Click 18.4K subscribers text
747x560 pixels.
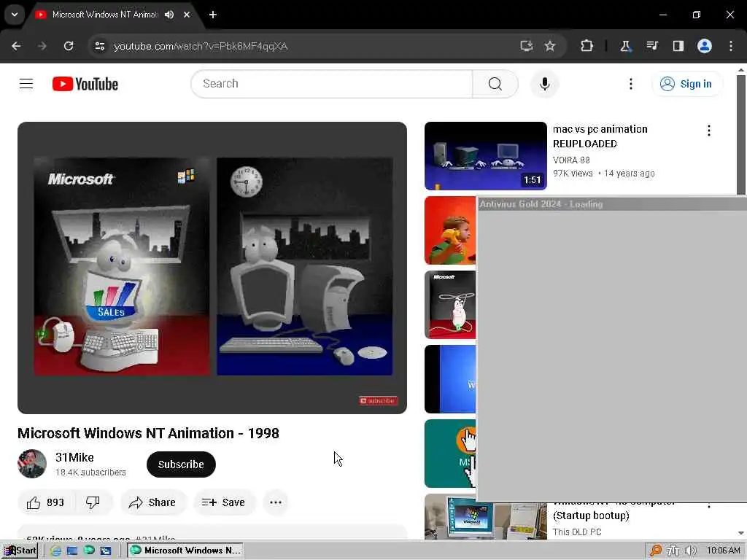pos(90,472)
